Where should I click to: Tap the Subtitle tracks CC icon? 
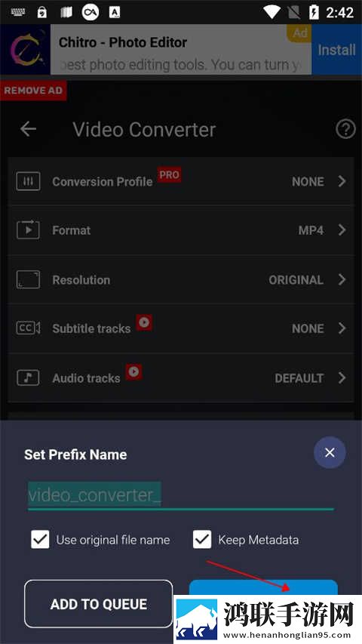tap(28, 328)
